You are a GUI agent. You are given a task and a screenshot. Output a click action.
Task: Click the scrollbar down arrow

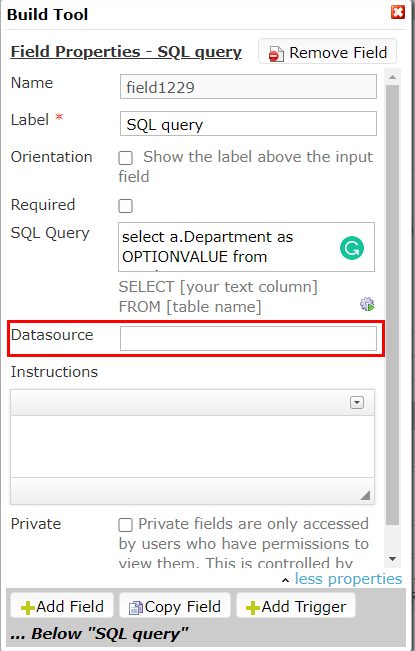tap(393, 559)
